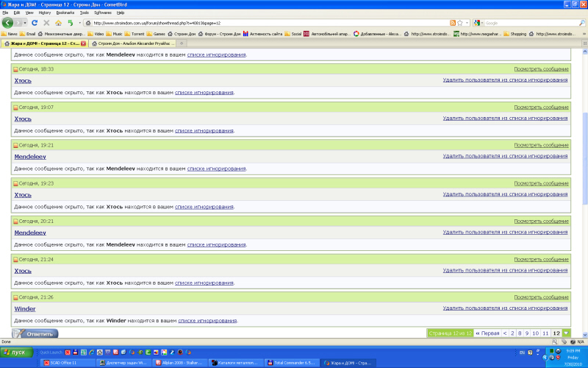Open the address bar history dropdown
The width and height of the screenshot is (588, 368).
(467, 23)
